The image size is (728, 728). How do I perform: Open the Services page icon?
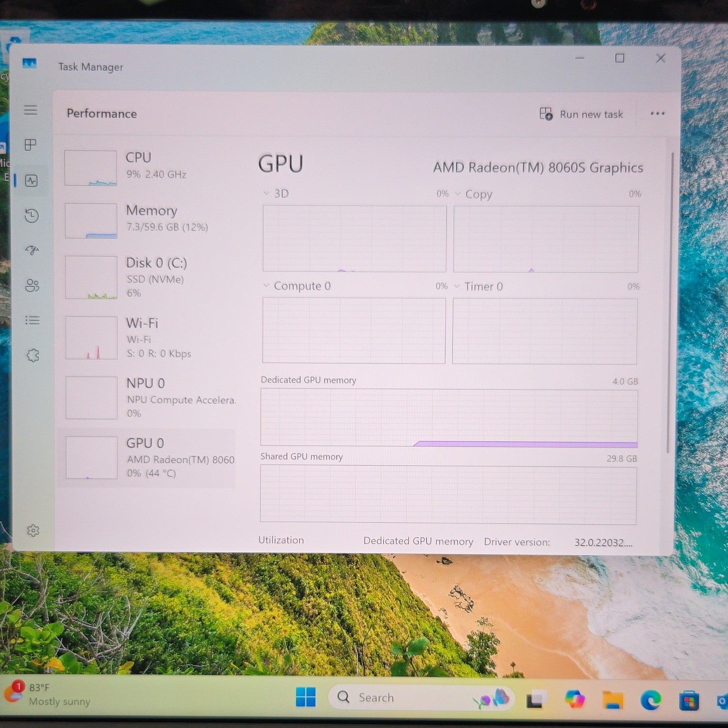click(33, 355)
